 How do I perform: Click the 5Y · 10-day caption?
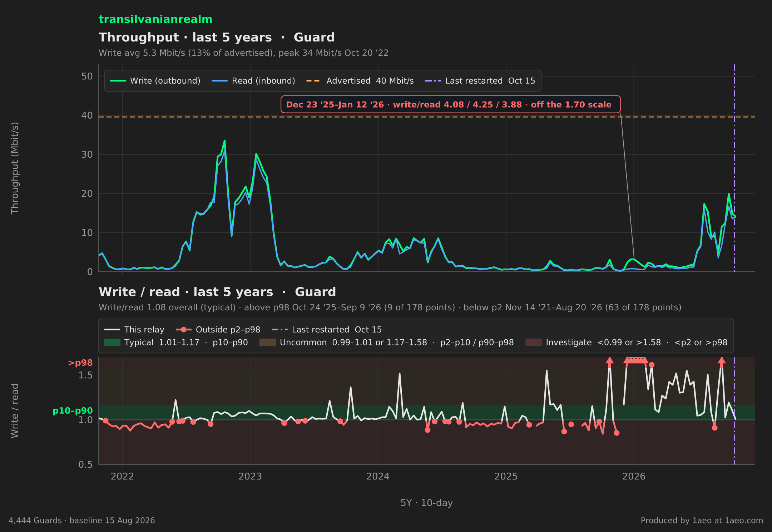pyautogui.click(x=427, y=503)
